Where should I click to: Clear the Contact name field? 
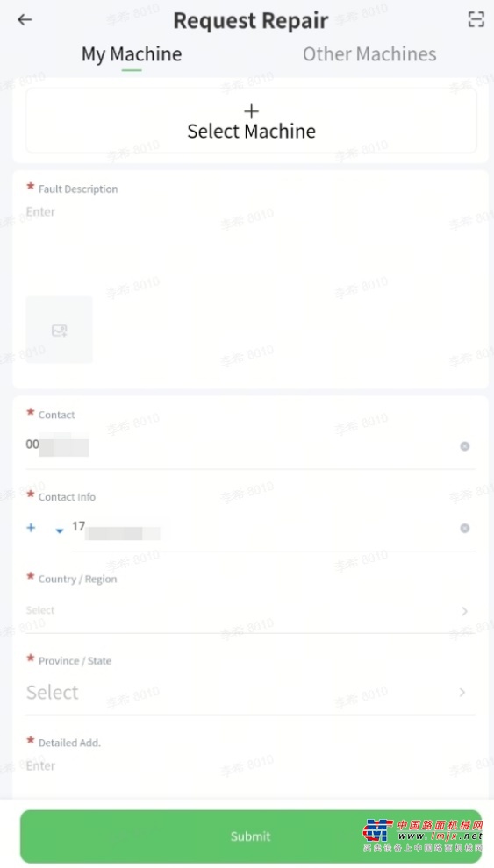pos(465,446)
